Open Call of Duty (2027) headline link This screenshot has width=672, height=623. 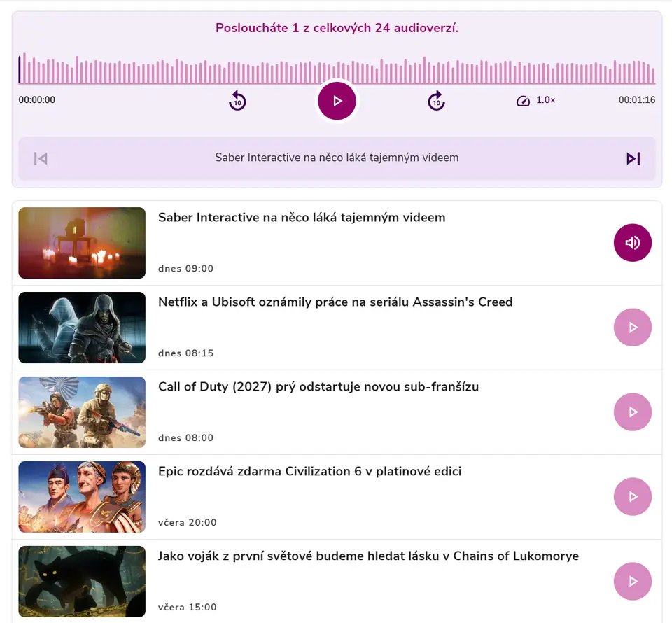(318, 387)
